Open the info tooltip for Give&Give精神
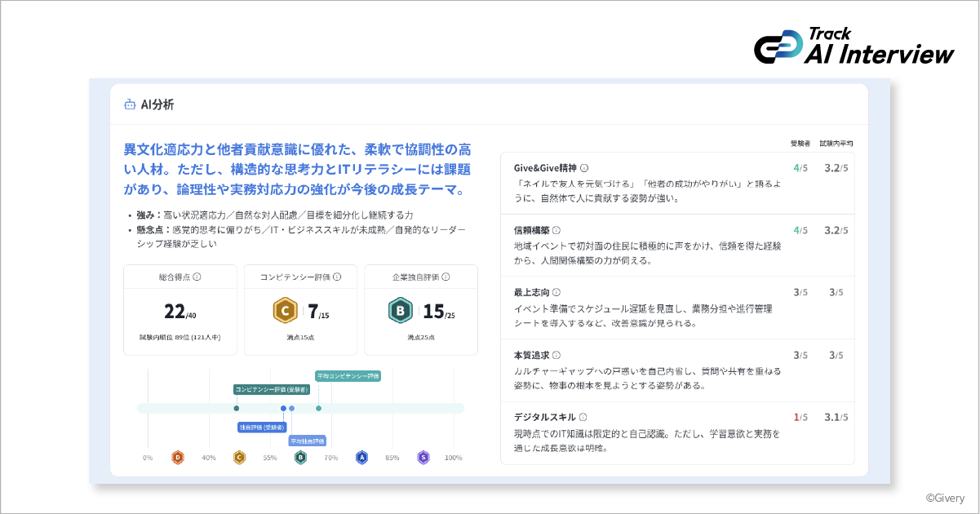 (583, 168)
